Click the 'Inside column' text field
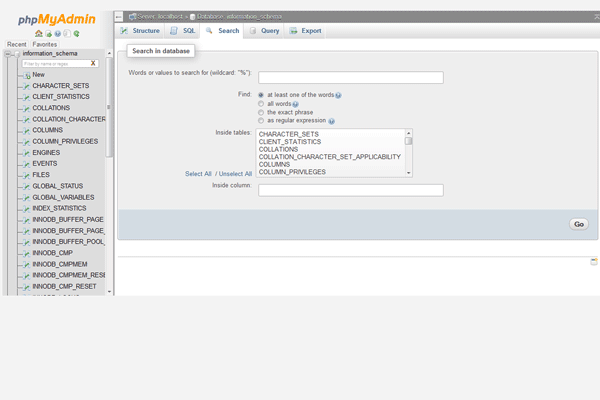600x400 pixels. click(350, 190)
